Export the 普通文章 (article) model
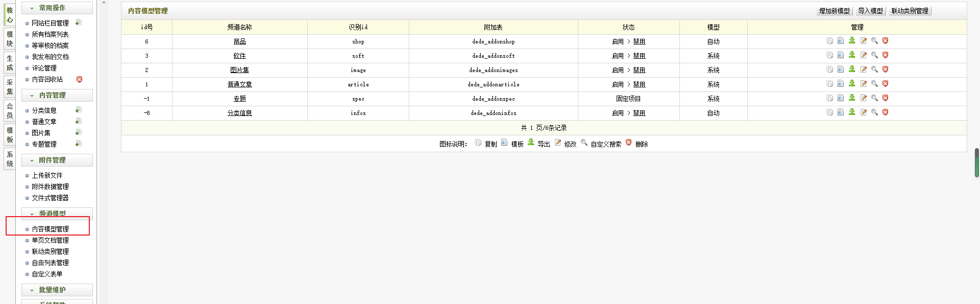Image resolution: width=980 pixels, height=304 pixels. tap(852, 83)
